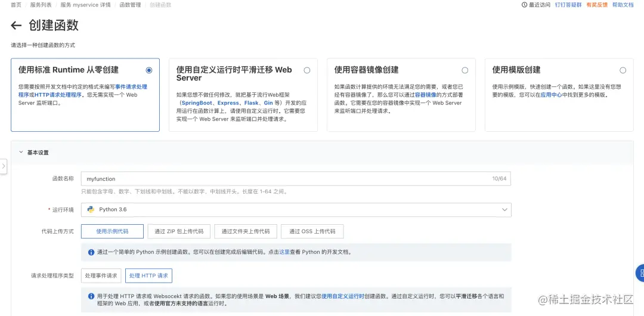
Task: Click the 函数名称 field label
Action: pos(63,179)
